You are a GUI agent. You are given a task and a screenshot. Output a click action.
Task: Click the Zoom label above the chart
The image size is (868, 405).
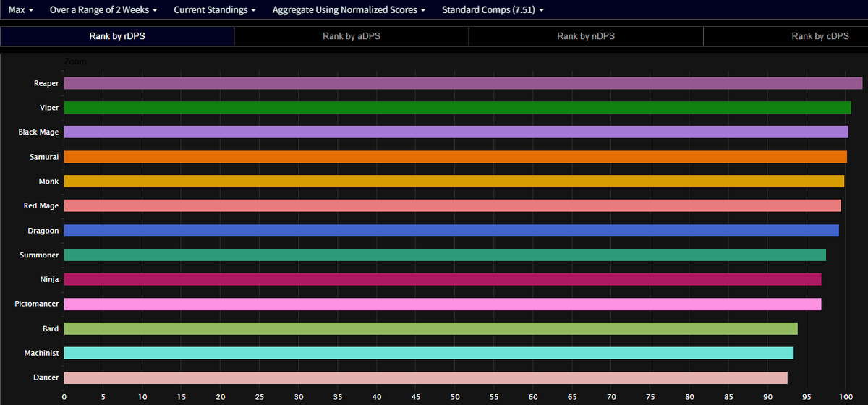coord(75,62)
